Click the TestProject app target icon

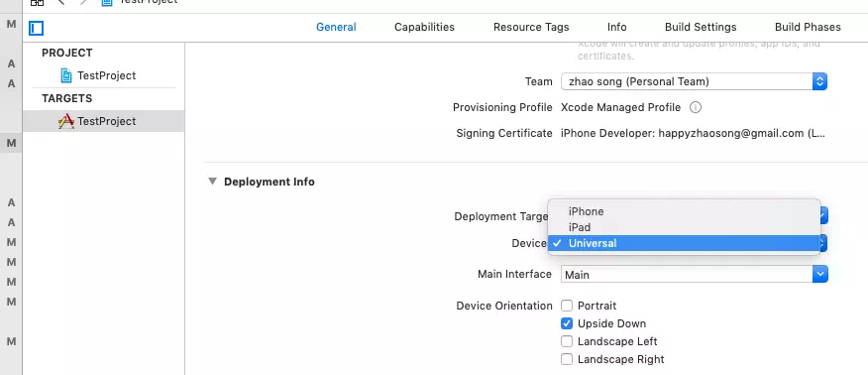click(x=66, y=121)
